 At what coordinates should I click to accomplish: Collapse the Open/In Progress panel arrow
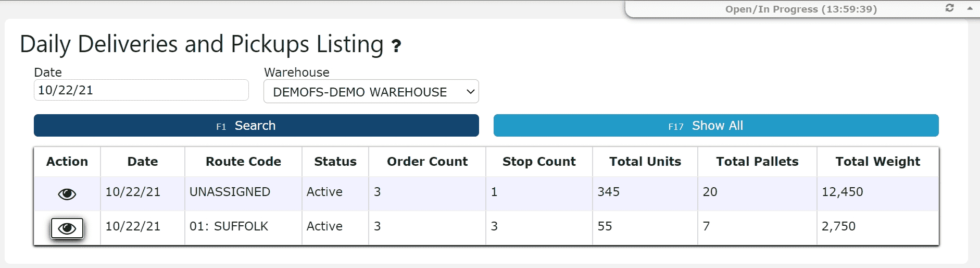(970, 8)
